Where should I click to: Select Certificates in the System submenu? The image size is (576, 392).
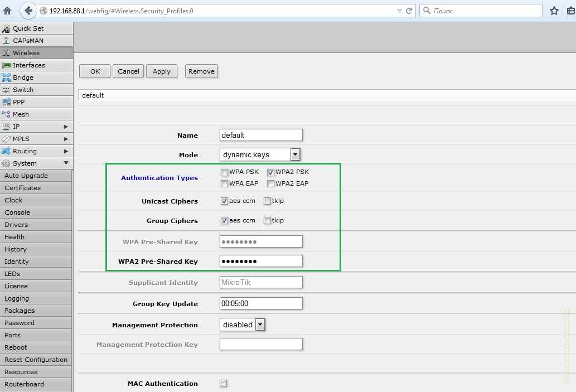23,188
